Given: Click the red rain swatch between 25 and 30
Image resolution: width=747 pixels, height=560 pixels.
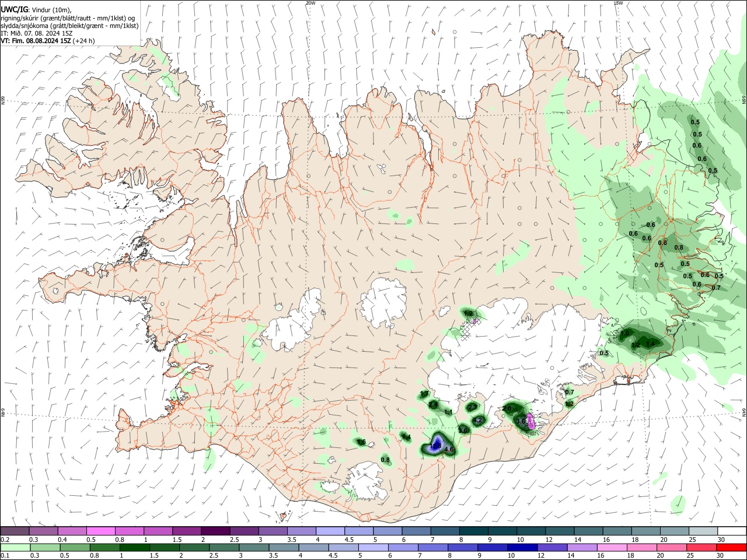Looking at the screenshot, I should pos(702,547).
